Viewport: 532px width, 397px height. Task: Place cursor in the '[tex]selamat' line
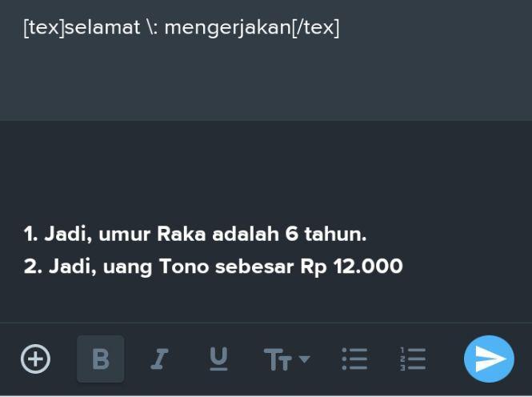(x=181, y=27)
